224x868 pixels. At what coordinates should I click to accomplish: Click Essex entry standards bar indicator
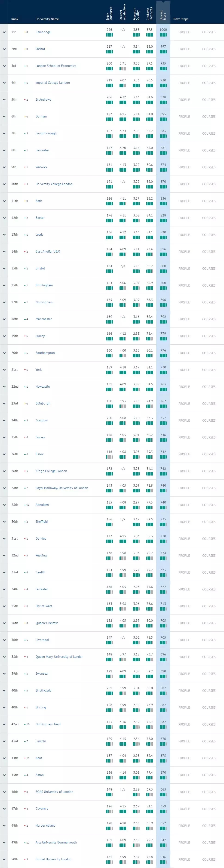109,457
